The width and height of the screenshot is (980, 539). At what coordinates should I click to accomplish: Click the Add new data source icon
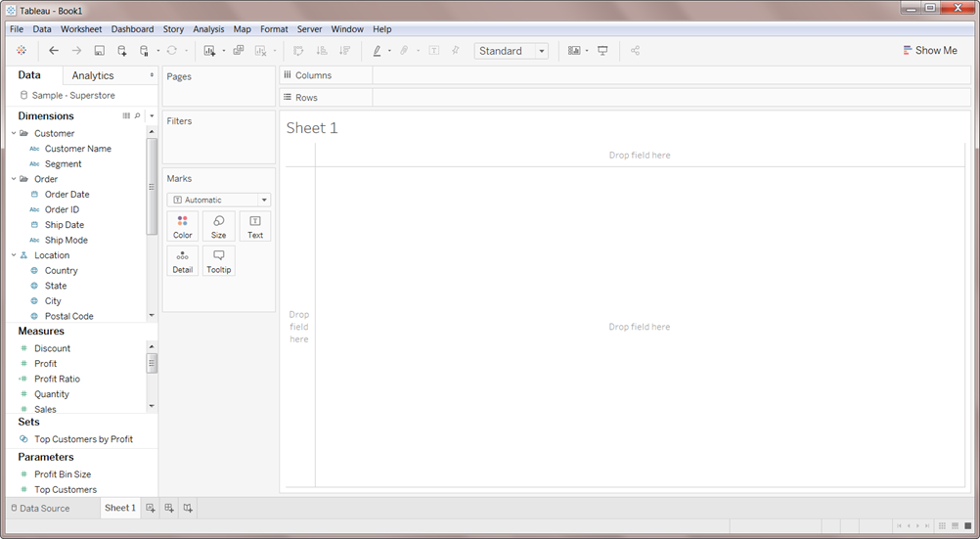click(122, 51)
